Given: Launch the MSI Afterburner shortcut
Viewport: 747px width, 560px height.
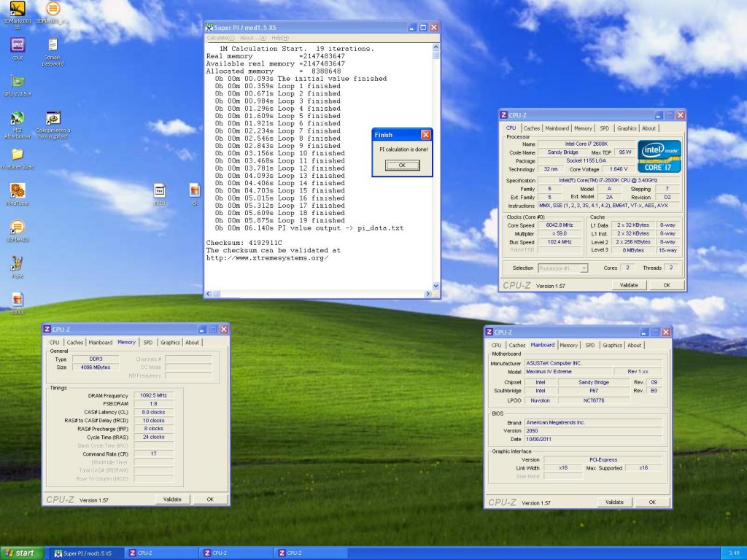Looking at the screenshot, I should tap(18, 124).
